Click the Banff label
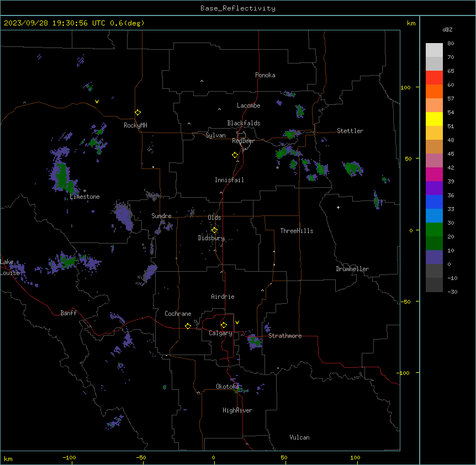The image size is (476, 465). point(68,313)
